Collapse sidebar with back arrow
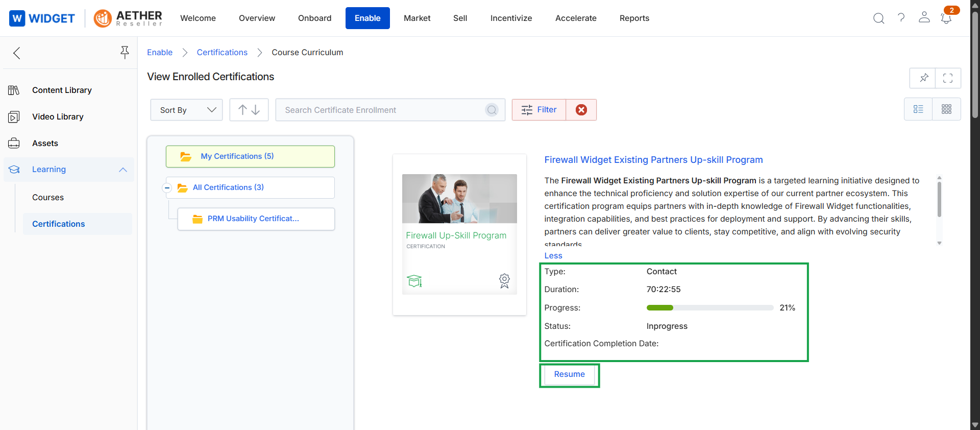The height and width of the screenshot is (430, 980). pyautogui.click(x=17, y=53)
